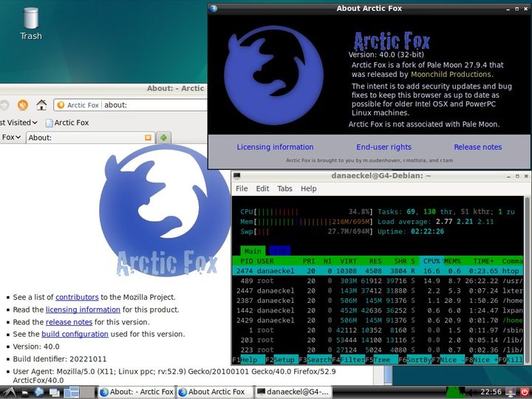Click the Moonchild Productions link
Viewport: 532px width, 399px height.
point(451,75)
